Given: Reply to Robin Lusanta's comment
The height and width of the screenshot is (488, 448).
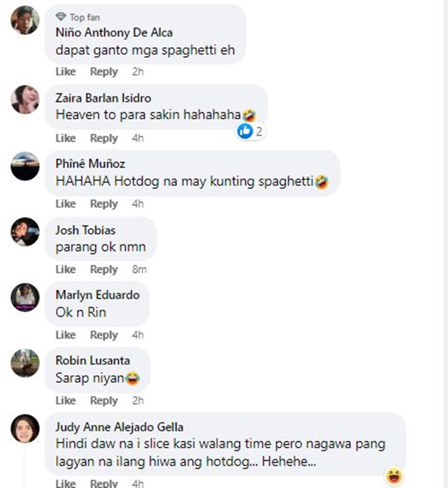Looking at the screenshot, I should [x=104, y=401].
